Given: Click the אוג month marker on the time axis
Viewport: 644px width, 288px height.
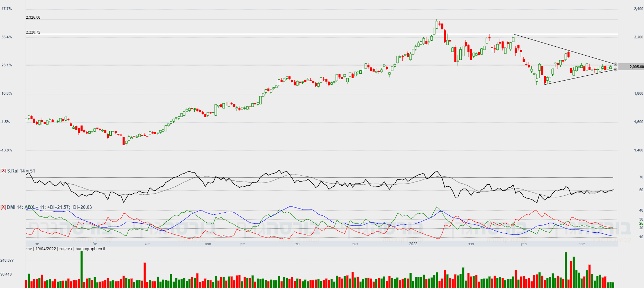Looking at the screenshot, I should point(147,244).
